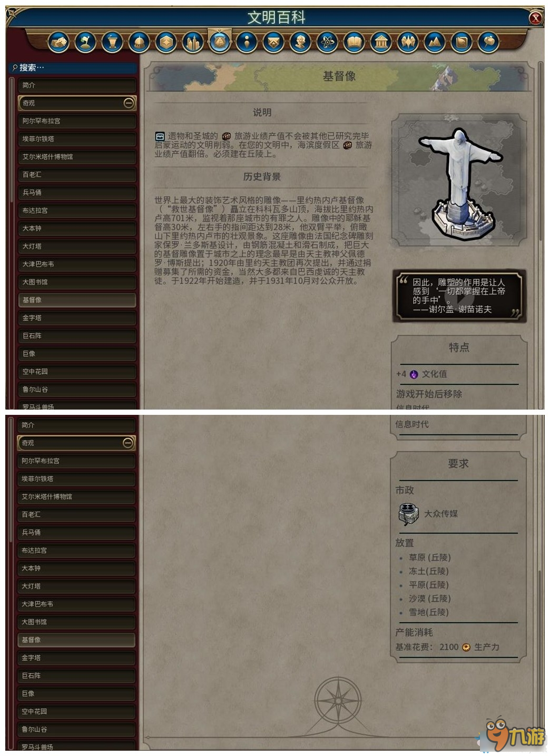Collapse the 奇观 section in upper sidebar
Viewport: 550px width, 756px height.
click(129, 103)
